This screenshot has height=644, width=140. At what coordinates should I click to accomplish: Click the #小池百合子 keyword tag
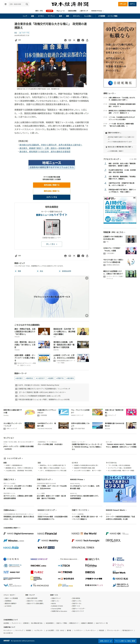[x=40, y=378]
